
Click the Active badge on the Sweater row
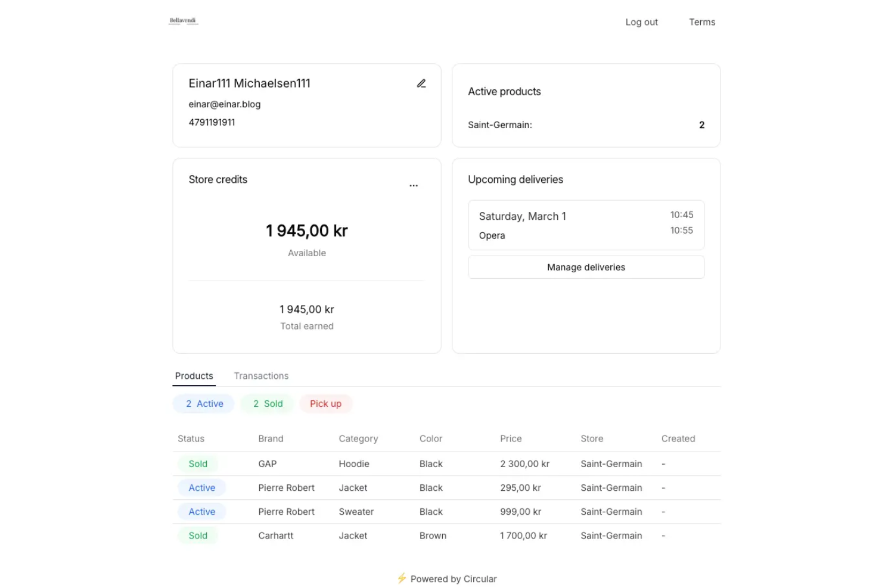201,511
